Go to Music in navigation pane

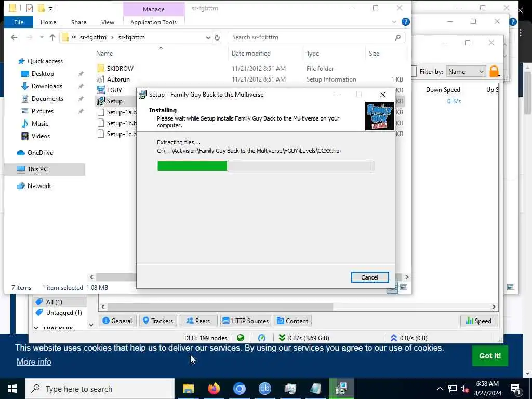39,124
